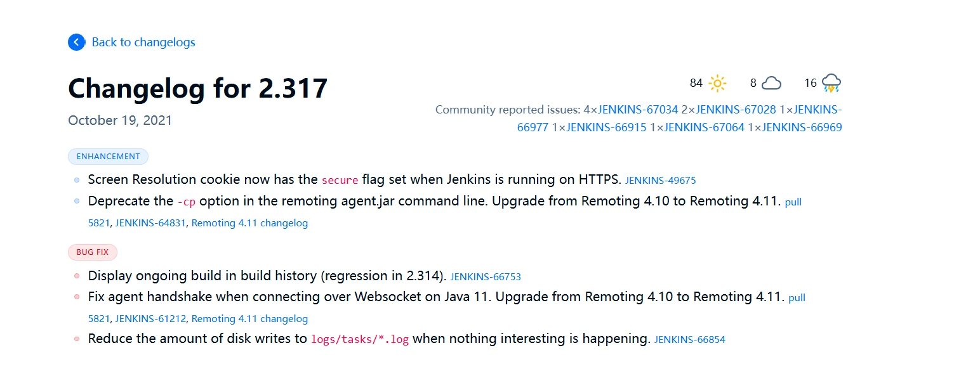This screenshot has height=388, width=980.
Task: Open the JENKINS-64831 issue link
Action: click(x=150, y=223)
